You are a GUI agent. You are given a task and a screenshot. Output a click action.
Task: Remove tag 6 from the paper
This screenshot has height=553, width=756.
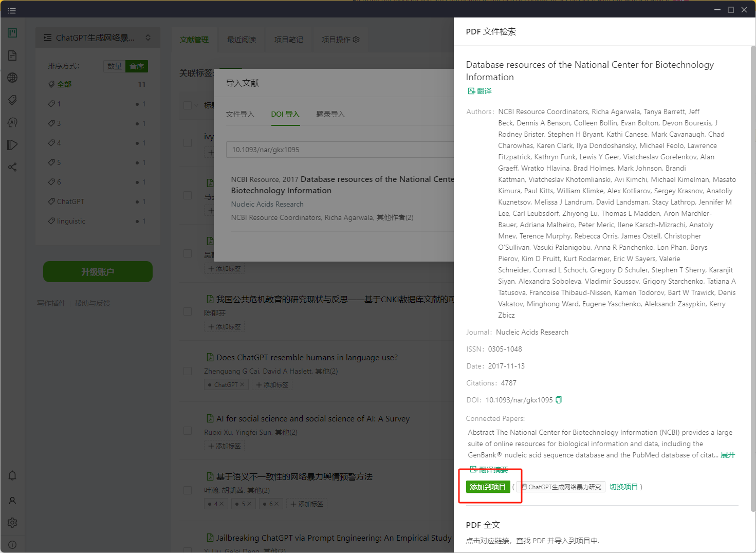point(277,504)
